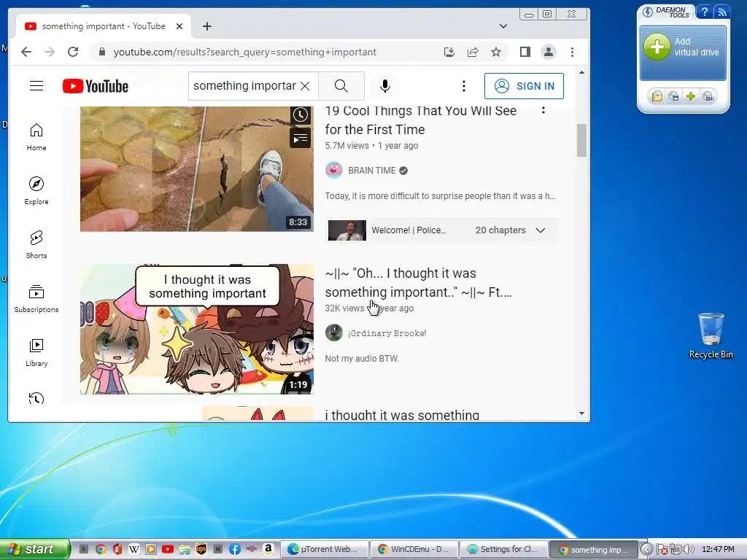Bookmark this page with star icon
This screenshot has height=560, width=747.
pyautogui.click(x=496, y=52)
